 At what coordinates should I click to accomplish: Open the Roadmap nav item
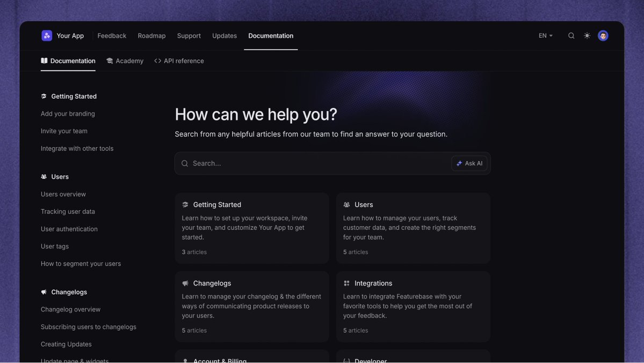point(151,36)
